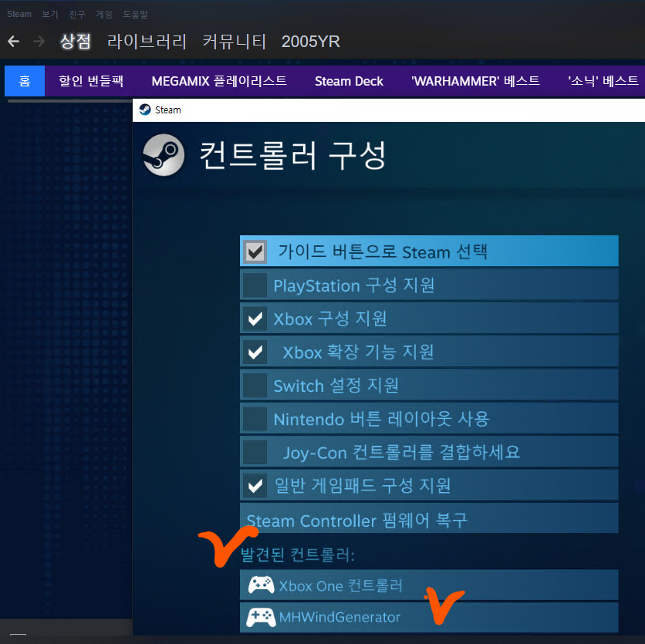Image resolution: width=645 pixels, height=644 pixels.
Task: Open the 2005YR profile section
Action: tap(311, 42)
